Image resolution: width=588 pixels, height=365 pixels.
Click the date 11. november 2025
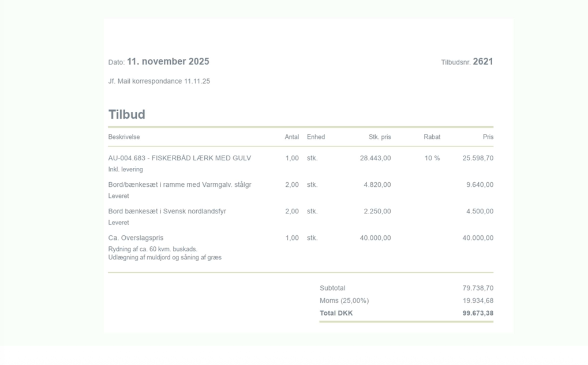click(168, 62)
